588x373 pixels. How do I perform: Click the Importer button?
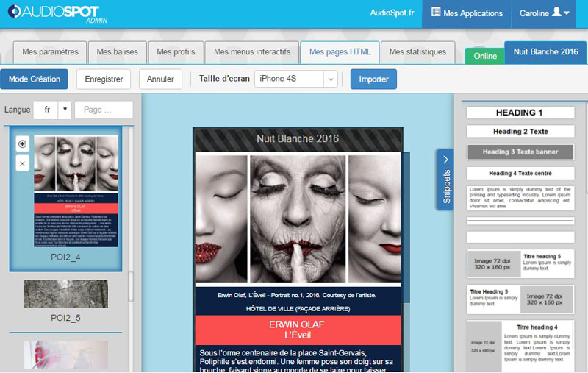click(373, 79)
